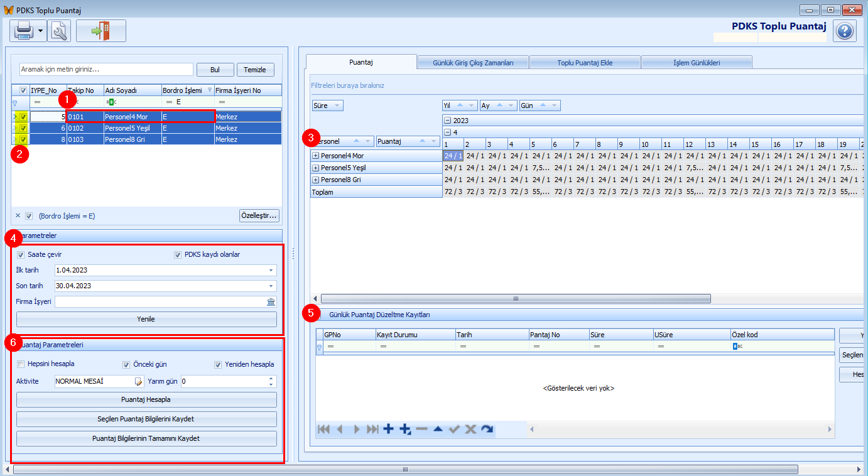Click the exit door icon
Screen dimensions: 868x476
point(100,31)
